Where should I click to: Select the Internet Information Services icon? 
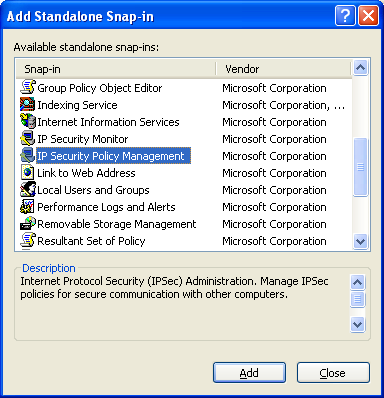(27, 122)
